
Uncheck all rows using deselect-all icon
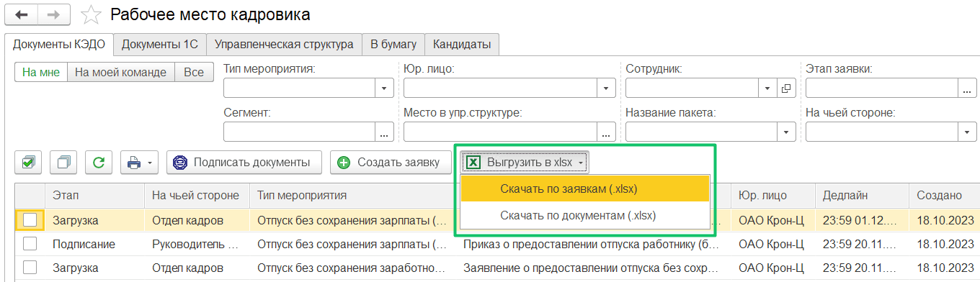click(x=63, y=163)
